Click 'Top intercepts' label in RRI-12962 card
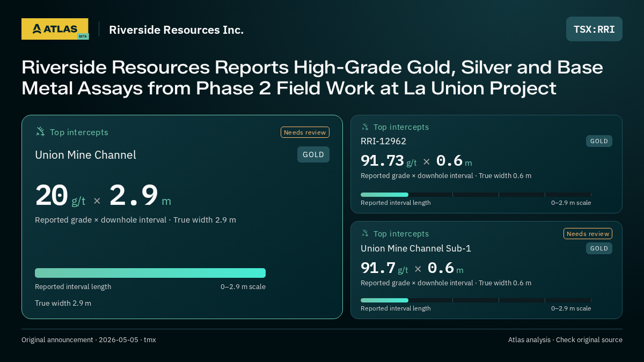 point(401,127)
